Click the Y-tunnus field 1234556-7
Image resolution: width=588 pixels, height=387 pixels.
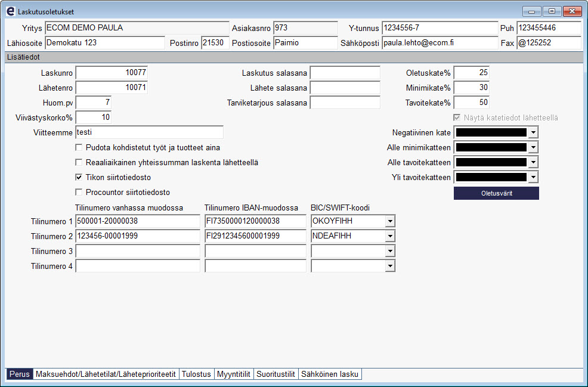[x=440, y=28]
